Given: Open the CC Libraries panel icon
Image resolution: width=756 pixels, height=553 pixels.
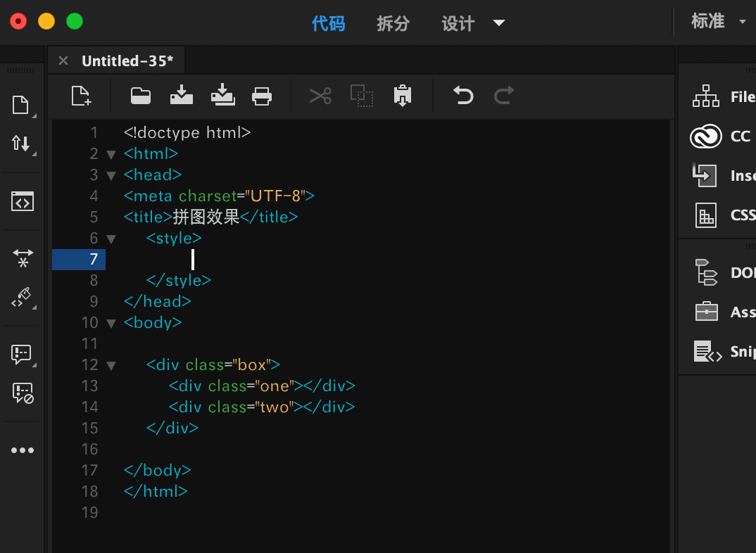Looking at the screenshot, I should tap(706, 136).
